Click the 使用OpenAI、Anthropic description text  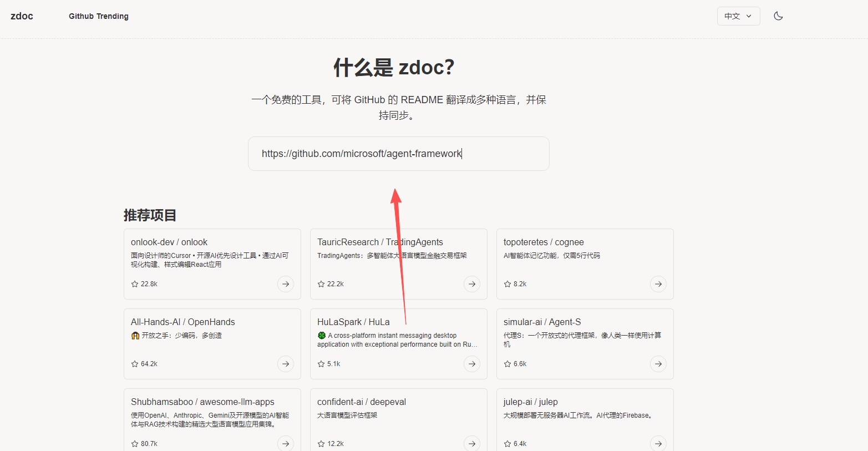tap(210, 420)
